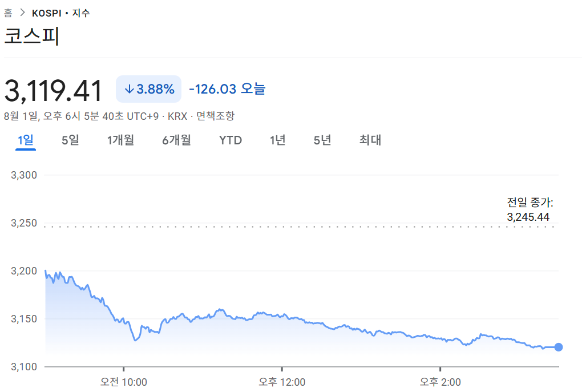Open the 6개월 chart view

176,140
